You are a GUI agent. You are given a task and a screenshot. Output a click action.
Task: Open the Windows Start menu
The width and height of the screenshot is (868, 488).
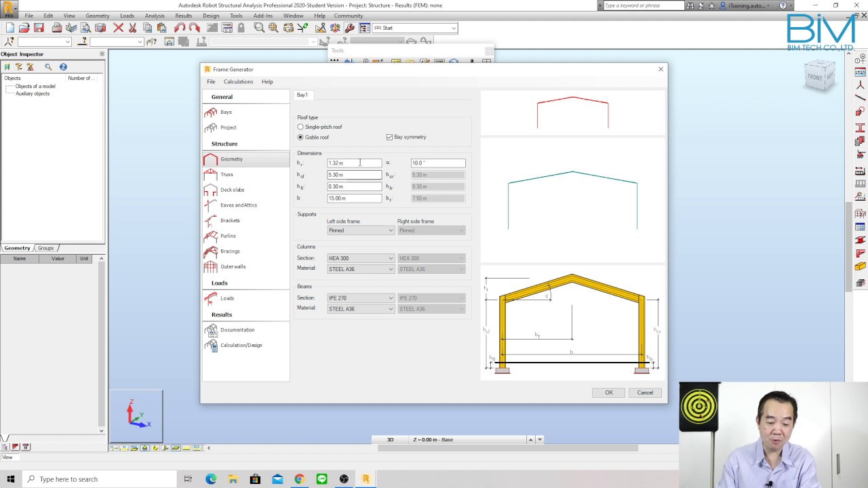pyautogui.click(x=10, y=479)
